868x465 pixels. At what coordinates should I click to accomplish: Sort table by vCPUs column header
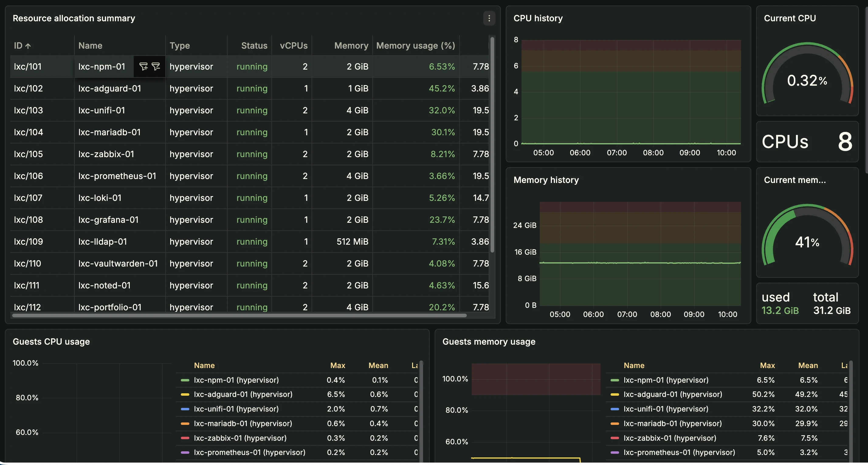point(294,46)
